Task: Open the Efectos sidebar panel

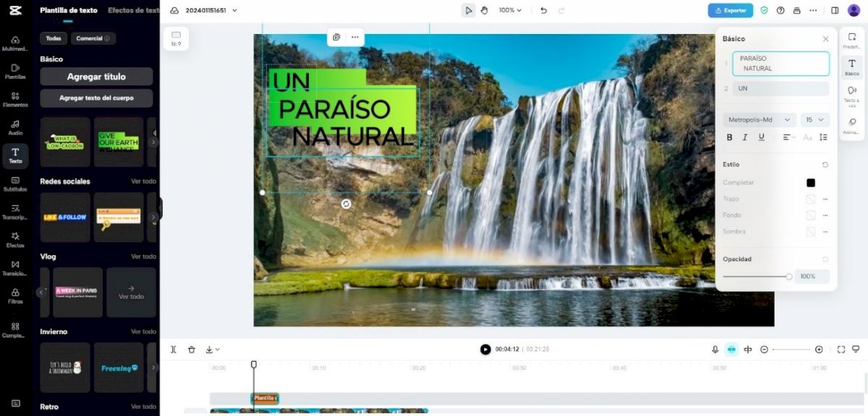Action: 15,240
